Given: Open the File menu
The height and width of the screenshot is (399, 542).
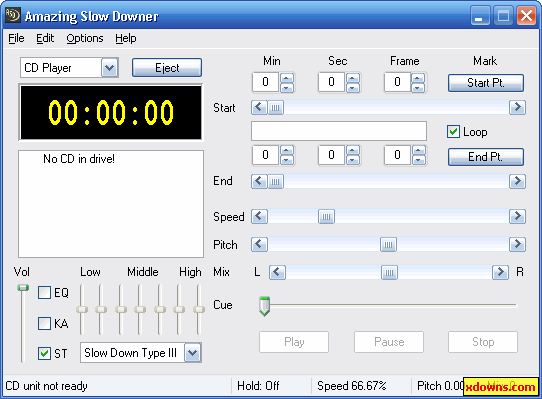Looking at the screenshot, I should [16, 38].
